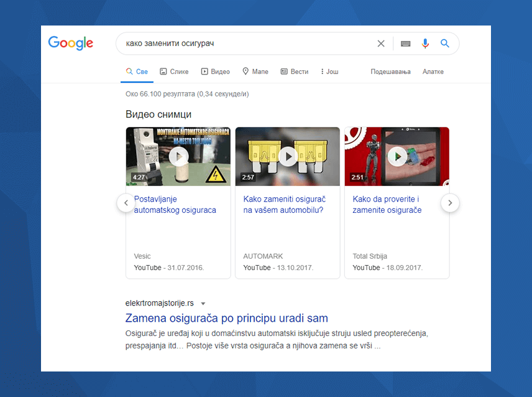
Task: Clear the search query with X
Action: coord(381,44)
